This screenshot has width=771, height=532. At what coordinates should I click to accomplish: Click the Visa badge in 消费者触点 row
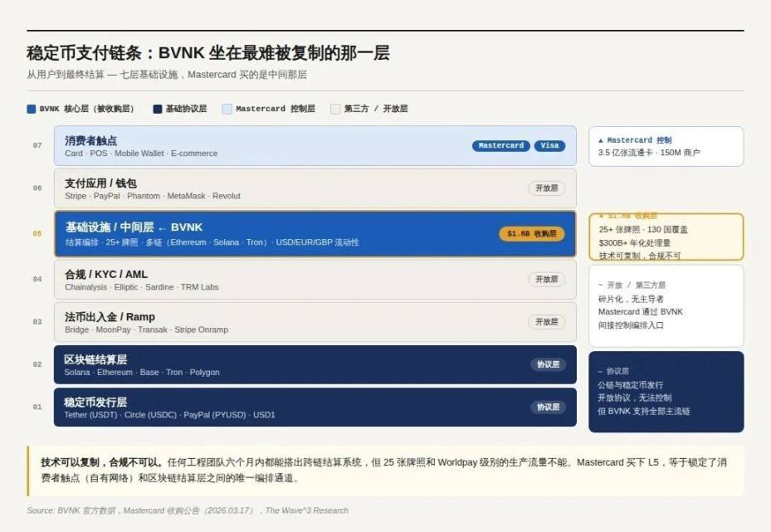pos(549,146)
